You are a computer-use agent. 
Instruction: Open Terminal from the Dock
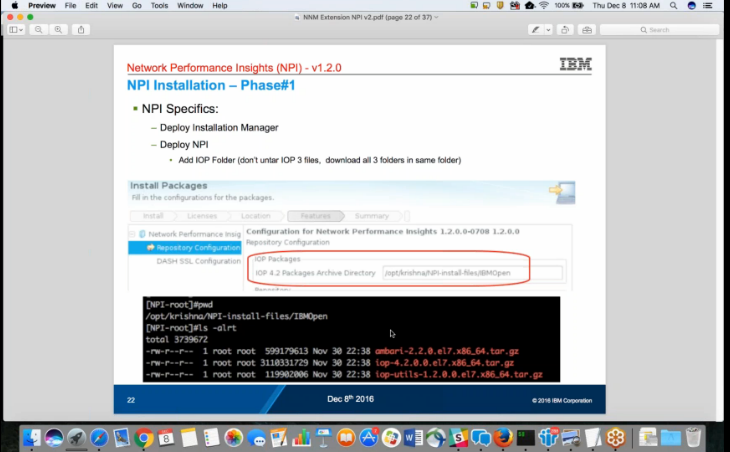(x=526, y=438)
